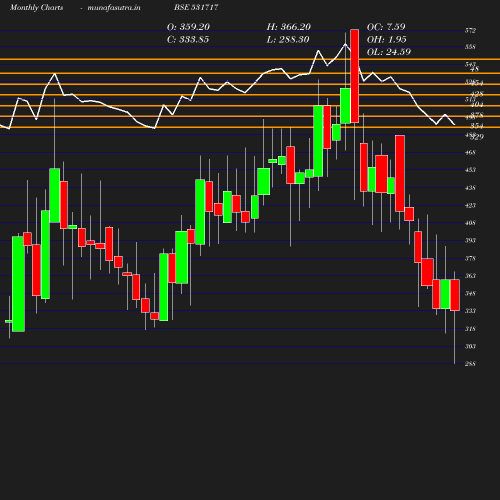This screenshot has width=500, height=500.
Task: Click the low value 'L: 288.30'
Action: coord(288,39)
